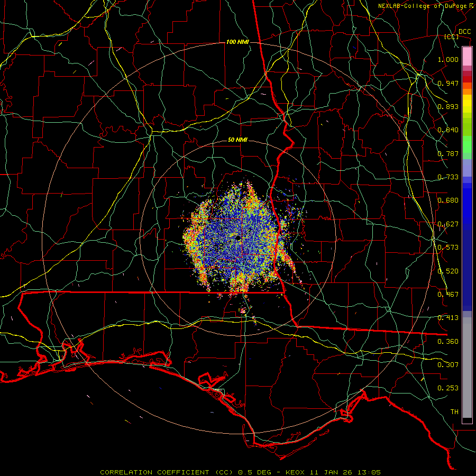
Task: Click the 0.467 legend value
Action: (448, 295)
